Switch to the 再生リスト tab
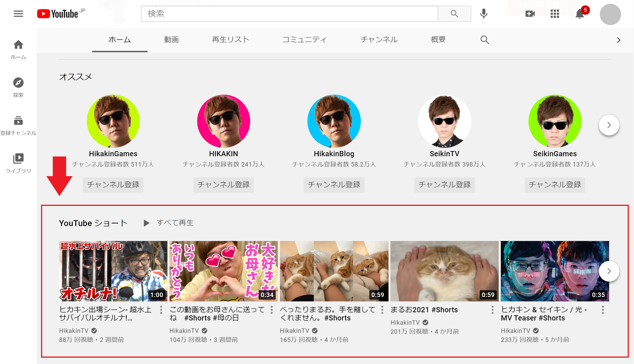 click(230, 40)
